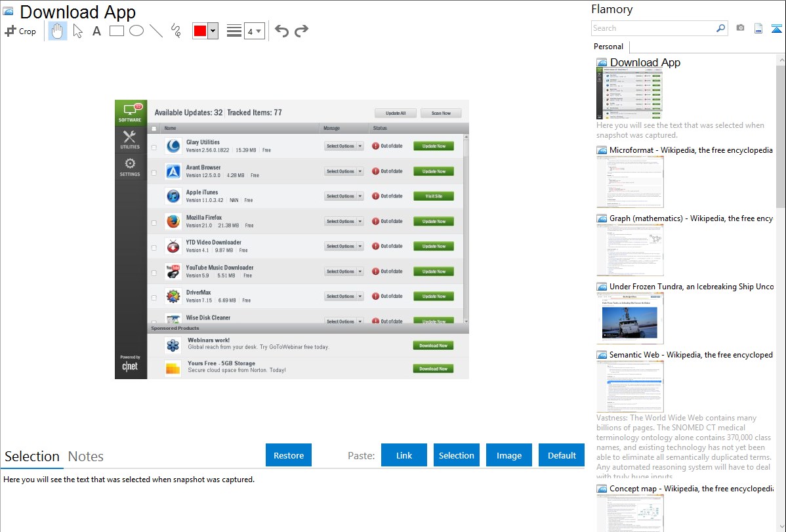Select the freehand scribble tool
This screenshot has width=786, height=532.
[x=175, y=31]
